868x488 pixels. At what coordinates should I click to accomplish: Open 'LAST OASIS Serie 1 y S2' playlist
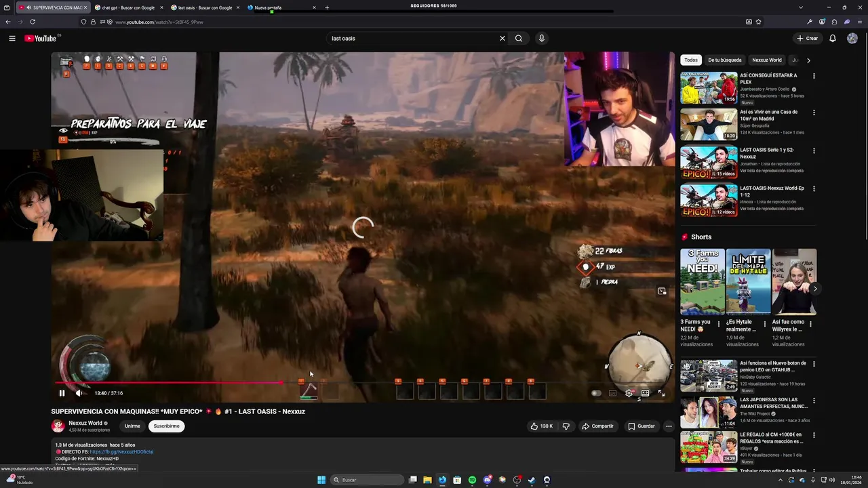pos(709,163)
